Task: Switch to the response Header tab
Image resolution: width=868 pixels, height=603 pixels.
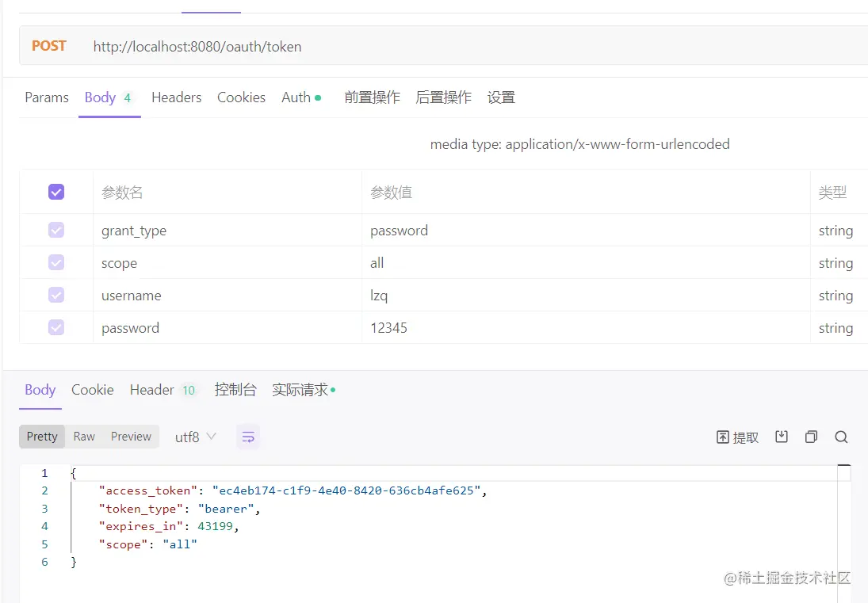Action: 163,390
